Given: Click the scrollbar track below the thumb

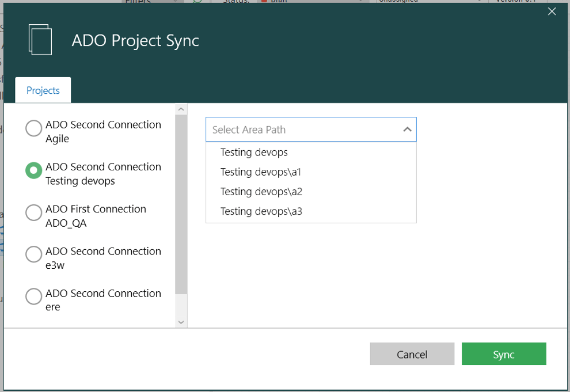Looking at the screenshot, I should click(181, 305).
